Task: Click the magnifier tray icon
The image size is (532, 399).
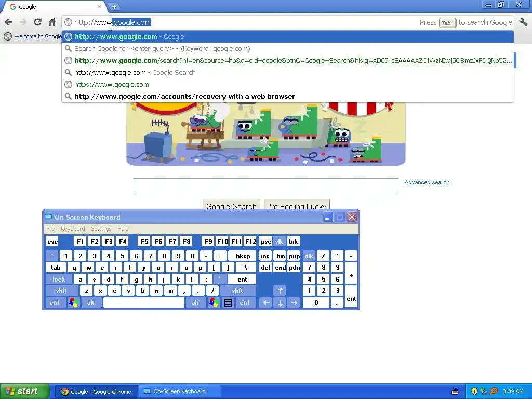Action: 494,392
